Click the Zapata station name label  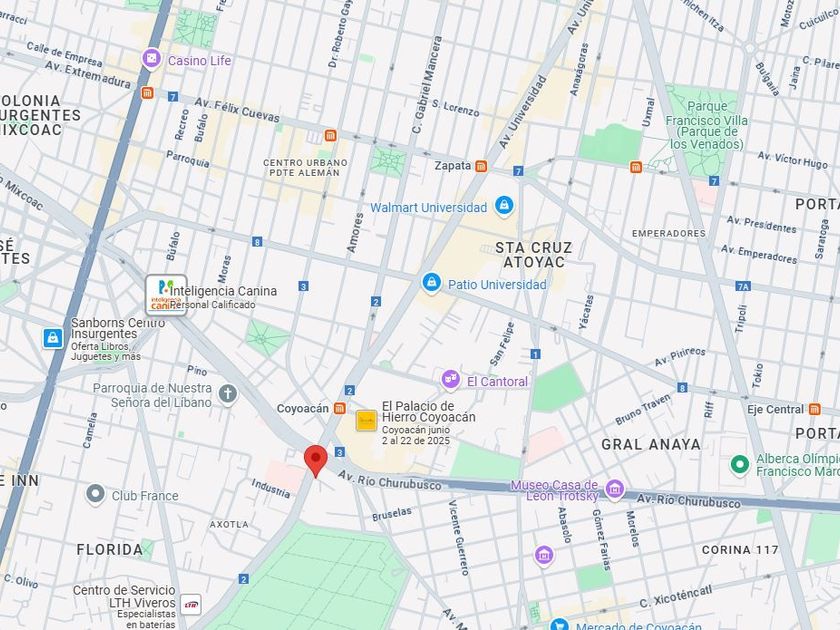tap(453, 166)
